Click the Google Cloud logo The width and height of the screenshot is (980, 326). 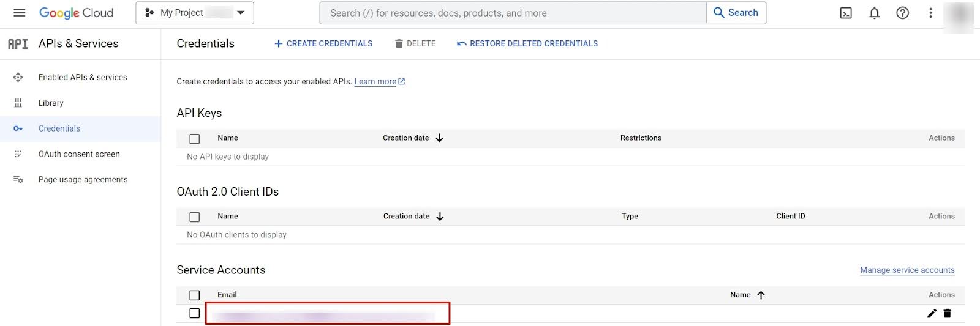(x=77, y=13)
